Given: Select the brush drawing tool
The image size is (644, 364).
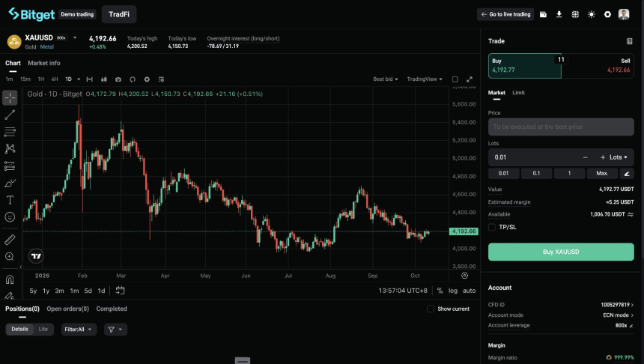Looking at the screenshot, I should (10, 183).
